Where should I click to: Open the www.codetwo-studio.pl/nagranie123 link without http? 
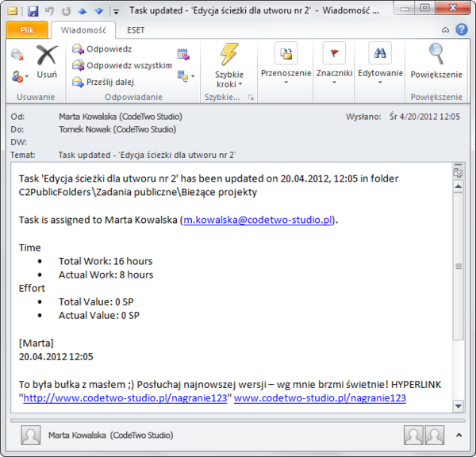(x=320, y=398)
